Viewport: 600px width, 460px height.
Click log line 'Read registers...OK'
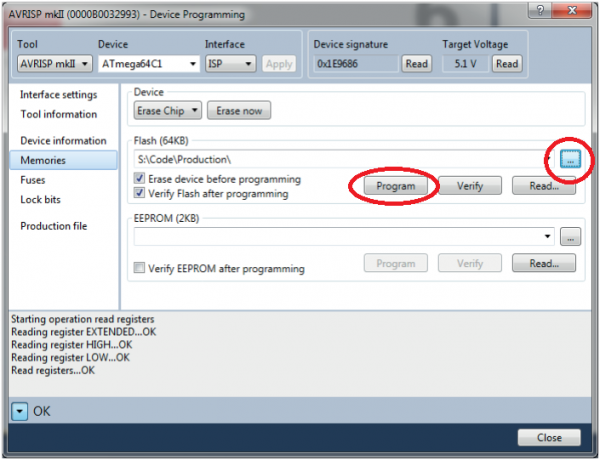coord(53,370)
